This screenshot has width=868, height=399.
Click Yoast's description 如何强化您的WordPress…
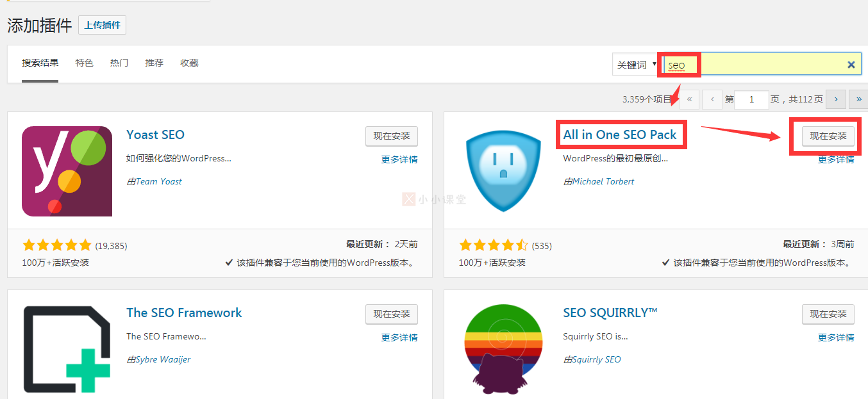click(179, 158)
